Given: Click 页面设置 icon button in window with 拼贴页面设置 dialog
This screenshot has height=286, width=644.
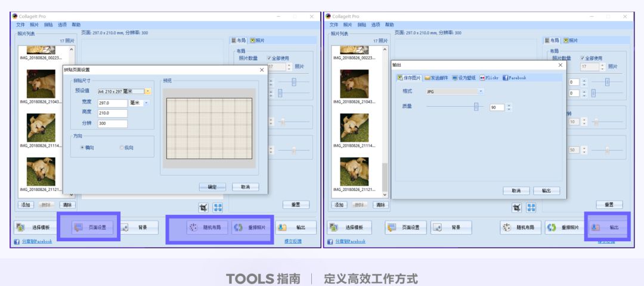Looking at the screenshot, I should (92, 227).
